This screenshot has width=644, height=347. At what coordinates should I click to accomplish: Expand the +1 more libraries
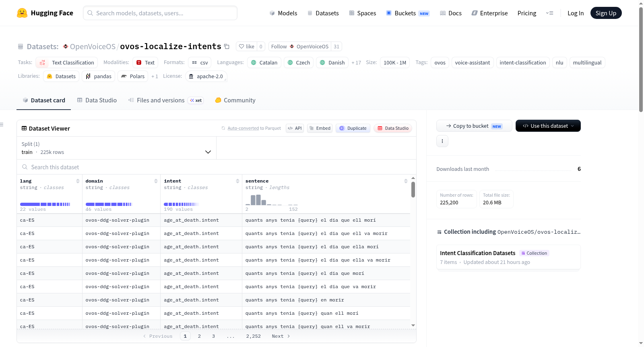tap(155, 76)
